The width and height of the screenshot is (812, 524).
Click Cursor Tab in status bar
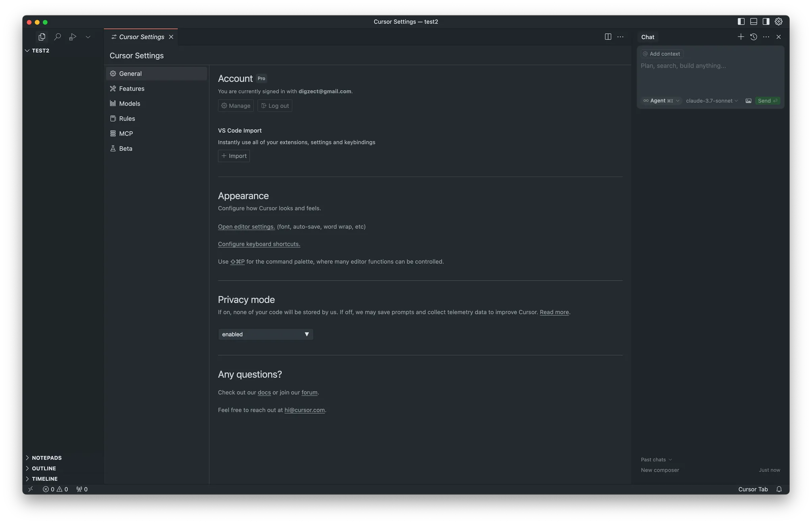click(x=753, y=489)
